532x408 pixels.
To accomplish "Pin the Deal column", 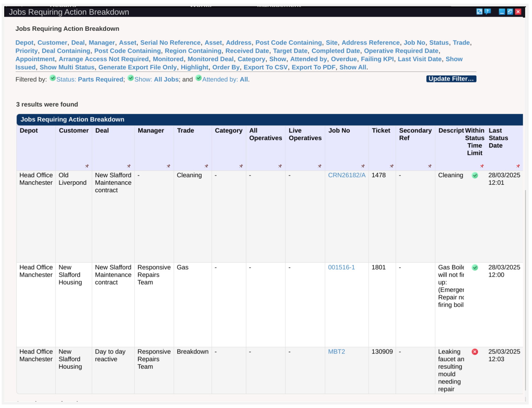I will [129, 166].
